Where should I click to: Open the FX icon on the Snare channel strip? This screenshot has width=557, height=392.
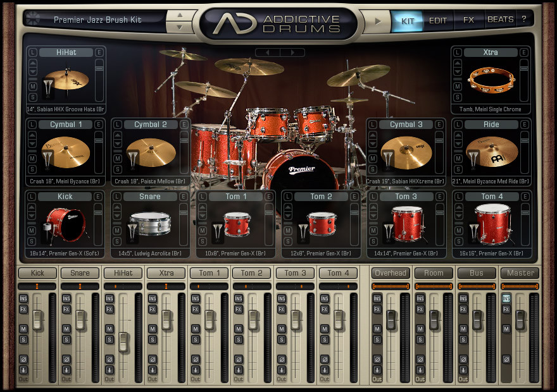coord(66,309)
